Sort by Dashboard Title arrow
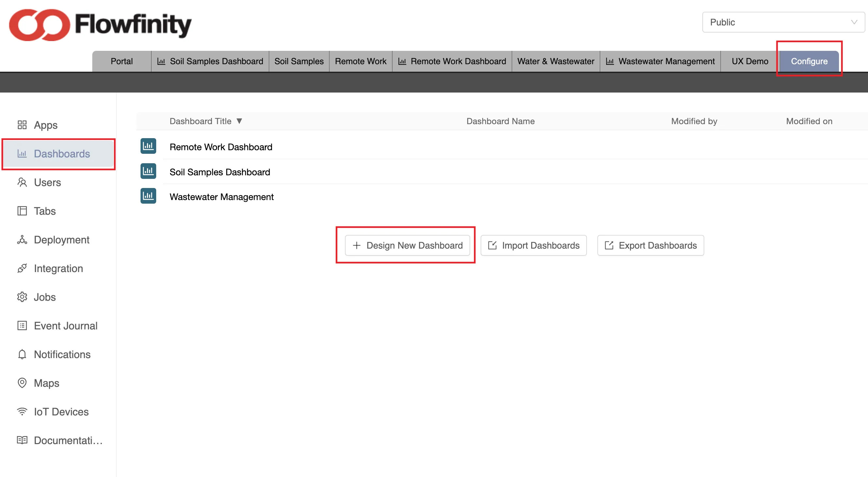 [x=239, y=121]
